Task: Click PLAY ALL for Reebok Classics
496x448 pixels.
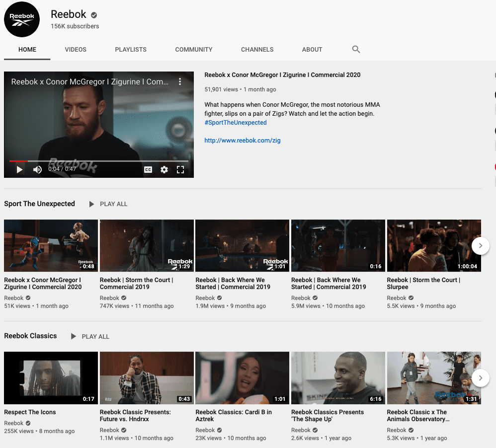Action: (95, 337)
